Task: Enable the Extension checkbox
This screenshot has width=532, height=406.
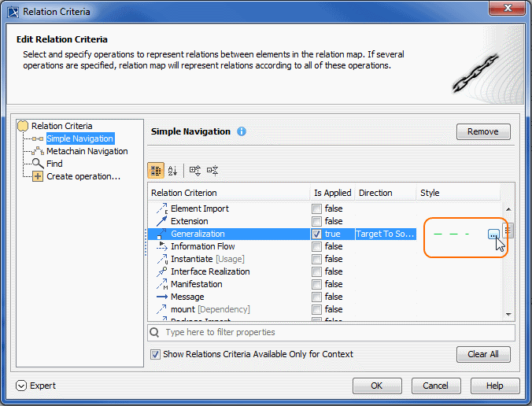Action: click(x=316, y=221)
